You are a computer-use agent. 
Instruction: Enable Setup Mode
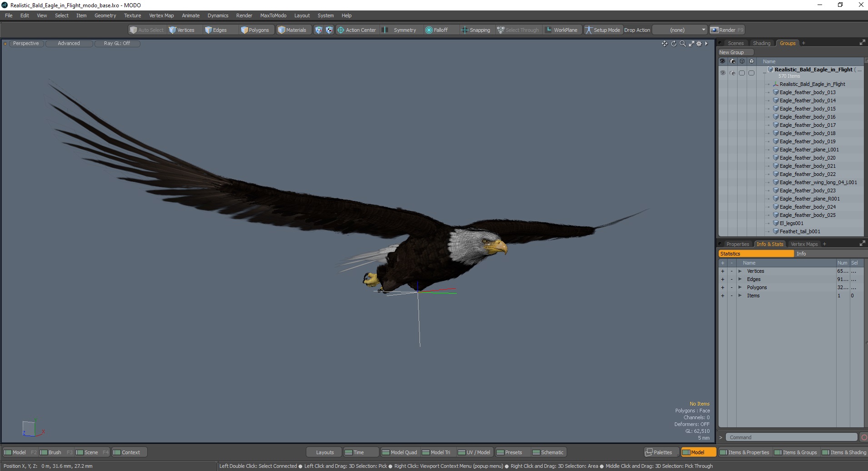tap(603, 30)
